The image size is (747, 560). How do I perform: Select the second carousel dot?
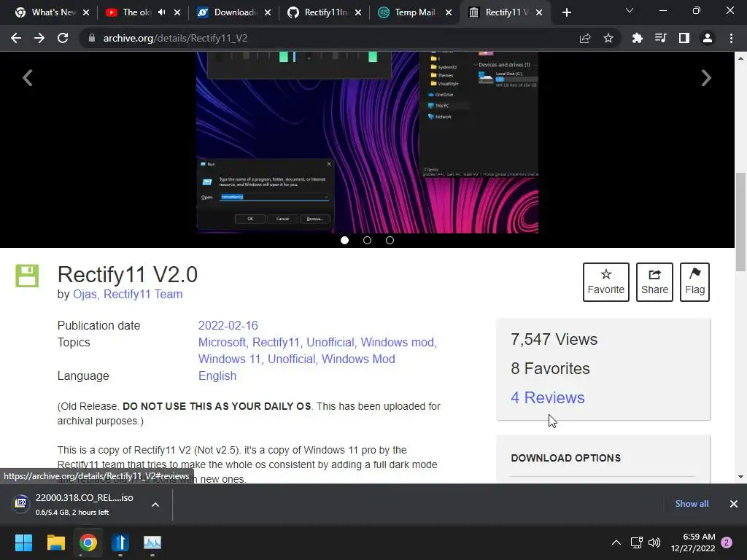tap(367, 241)
